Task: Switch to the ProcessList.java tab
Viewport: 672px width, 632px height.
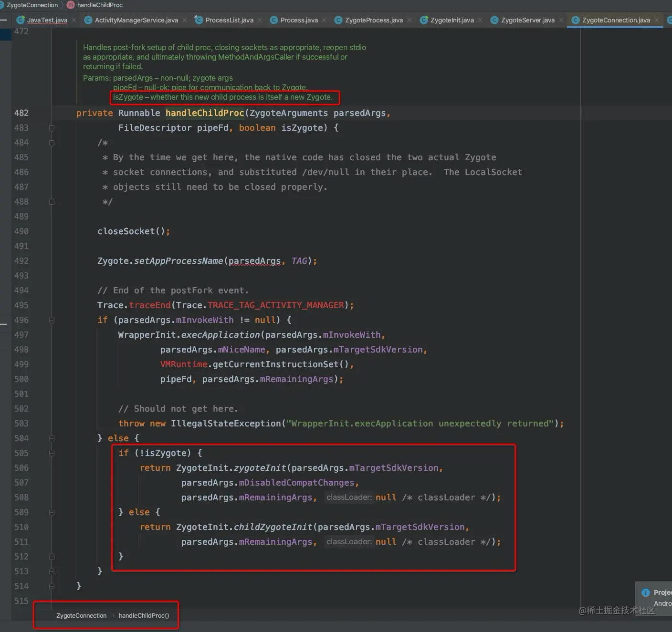Action: click(x=229, y=20)
